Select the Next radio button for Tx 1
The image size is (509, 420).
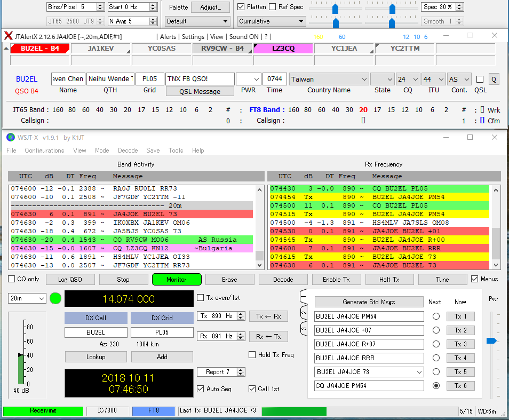click(x=436, y=316)
